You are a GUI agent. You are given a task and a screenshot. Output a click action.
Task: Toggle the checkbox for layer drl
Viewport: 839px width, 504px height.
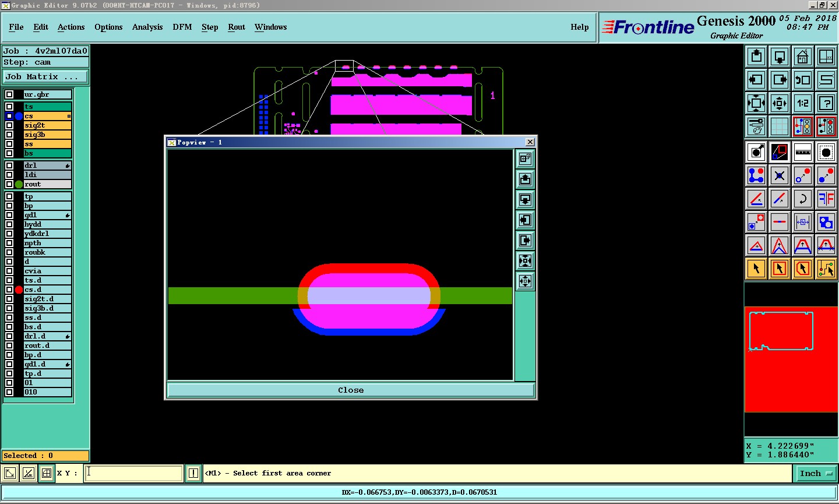tap(9, 165)
